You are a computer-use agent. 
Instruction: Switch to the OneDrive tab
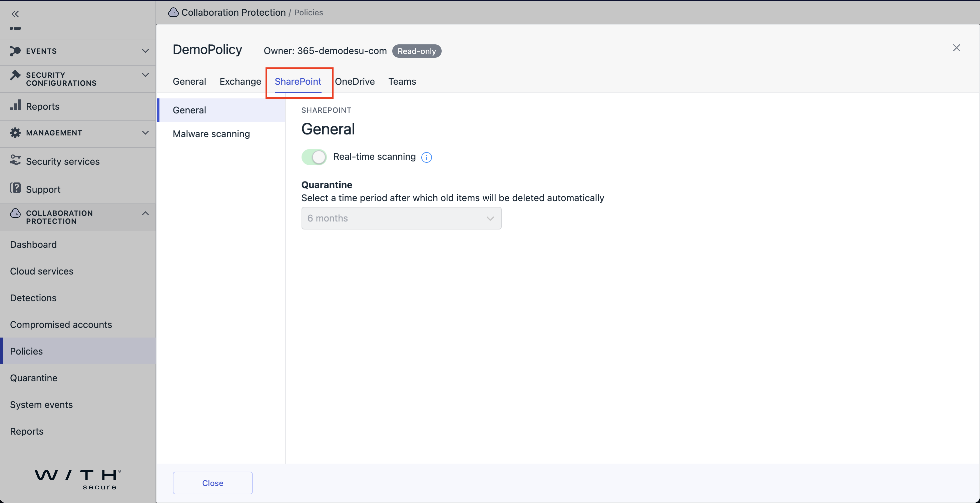pos(355,81)
